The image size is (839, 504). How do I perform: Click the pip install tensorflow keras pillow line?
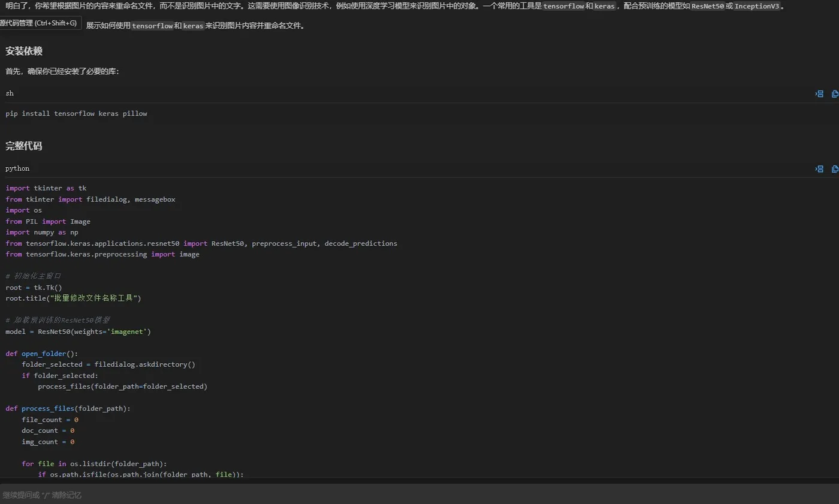point(76,113)
